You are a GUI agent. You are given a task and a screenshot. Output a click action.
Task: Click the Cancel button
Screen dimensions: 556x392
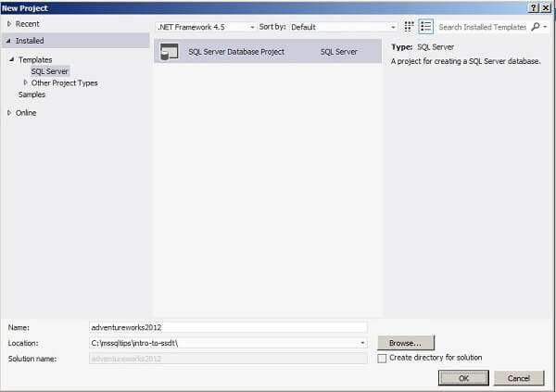519,378
